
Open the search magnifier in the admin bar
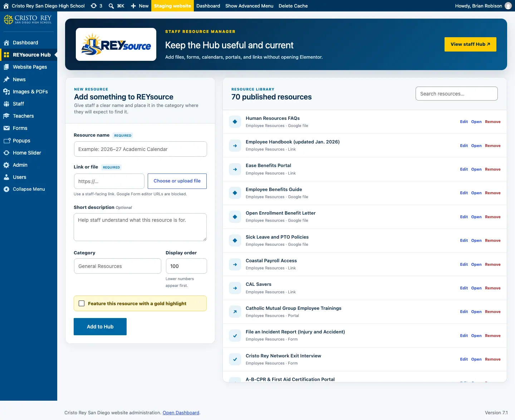[111, 6]
